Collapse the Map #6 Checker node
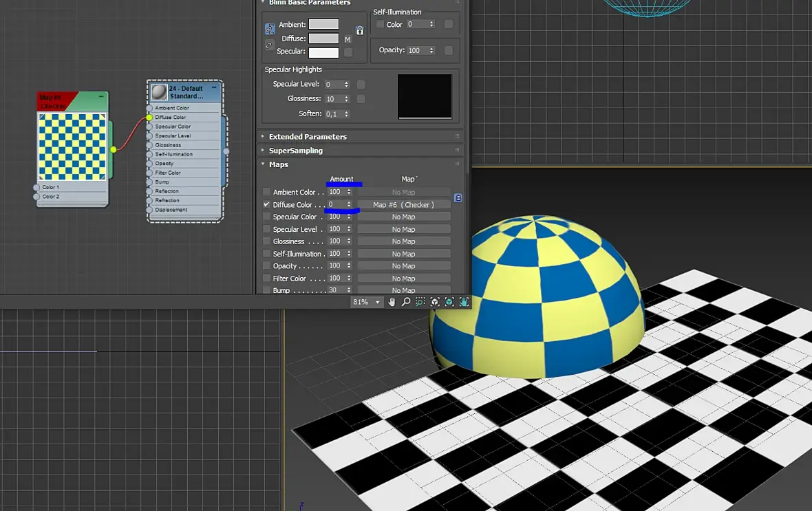The image size is (812, 511). click(101, 97)
